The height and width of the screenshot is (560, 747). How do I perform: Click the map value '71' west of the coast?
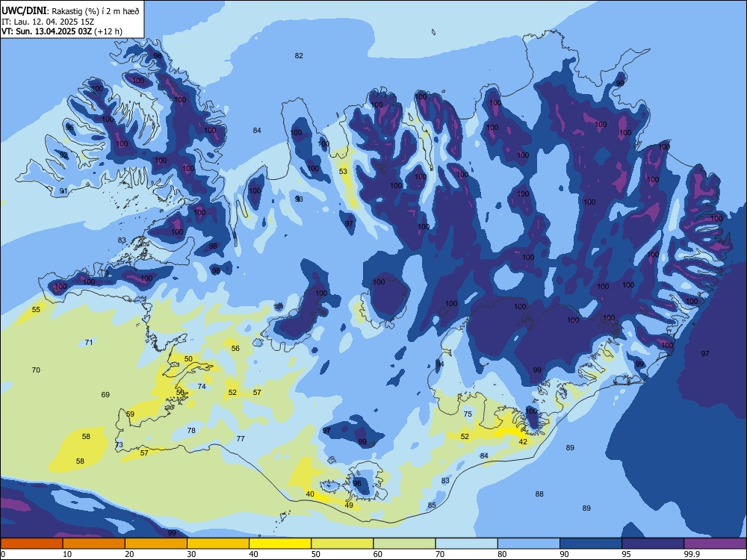tap(89, 343)
